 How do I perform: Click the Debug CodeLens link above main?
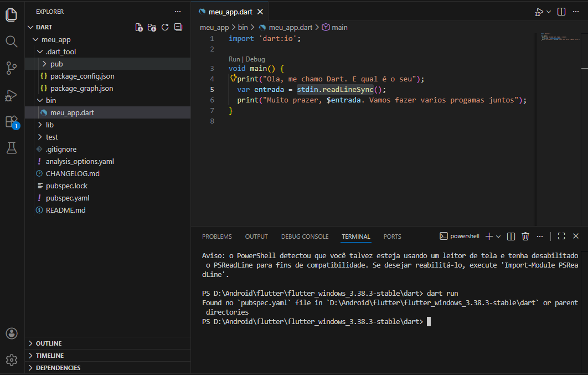pyautogui.click(x=255, y=59)
